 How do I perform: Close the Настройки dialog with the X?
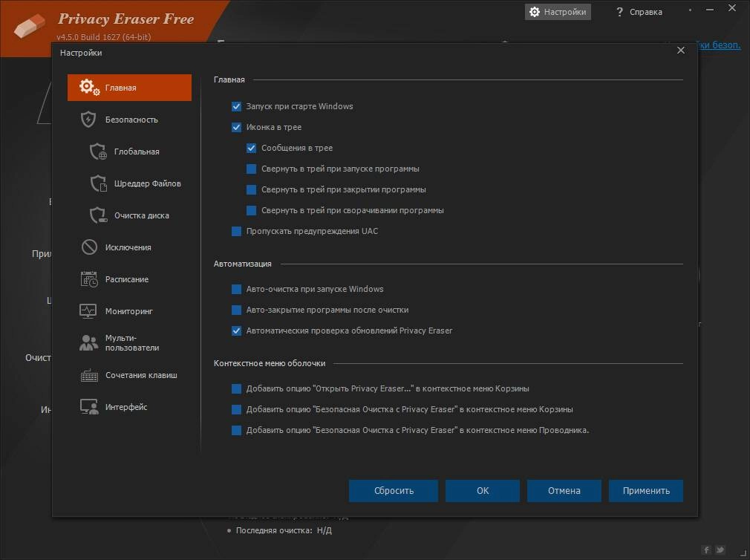click(x=681, y=51)
